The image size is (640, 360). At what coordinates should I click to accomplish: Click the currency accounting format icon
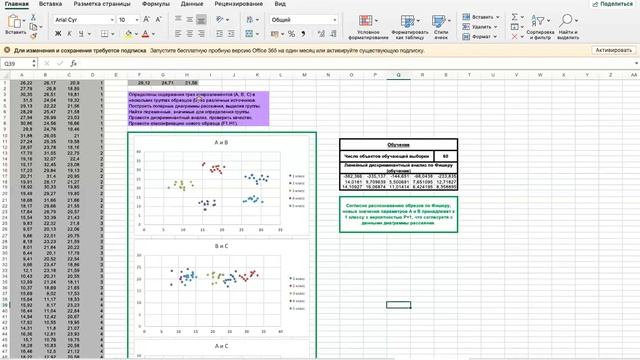[x=275, y=34]
